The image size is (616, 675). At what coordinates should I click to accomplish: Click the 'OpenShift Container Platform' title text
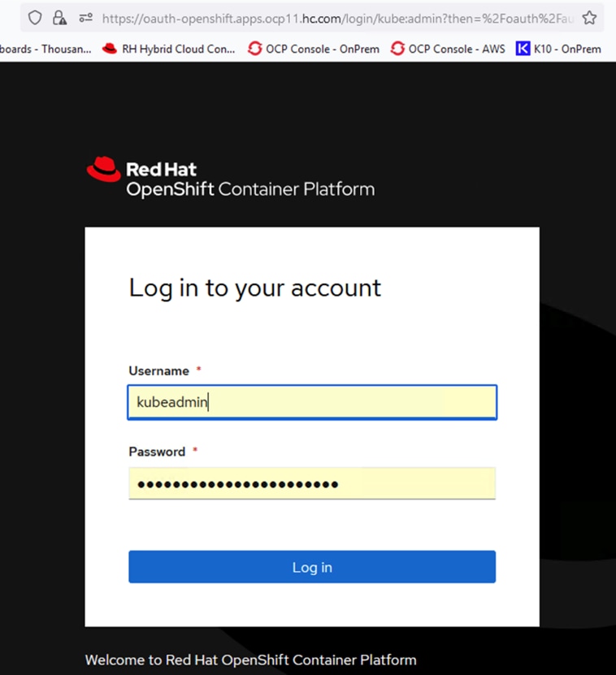coord(251,189)
